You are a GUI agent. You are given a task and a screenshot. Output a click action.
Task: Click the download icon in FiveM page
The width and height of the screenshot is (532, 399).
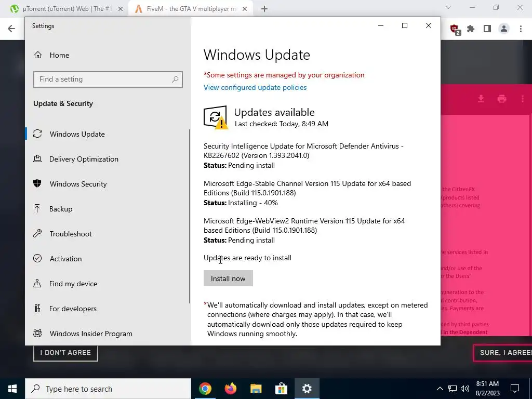click(481, 99)
